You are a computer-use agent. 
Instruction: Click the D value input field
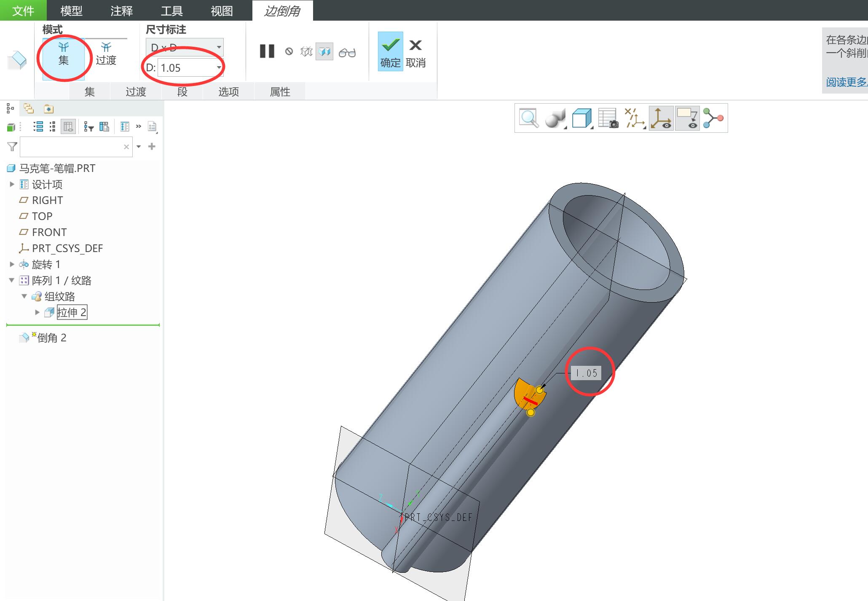[190, 68]
